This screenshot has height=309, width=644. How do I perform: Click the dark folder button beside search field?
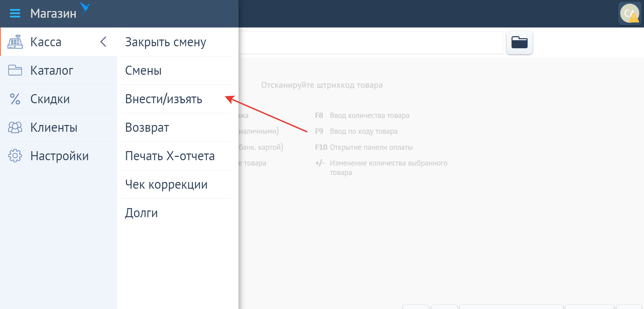520,43
